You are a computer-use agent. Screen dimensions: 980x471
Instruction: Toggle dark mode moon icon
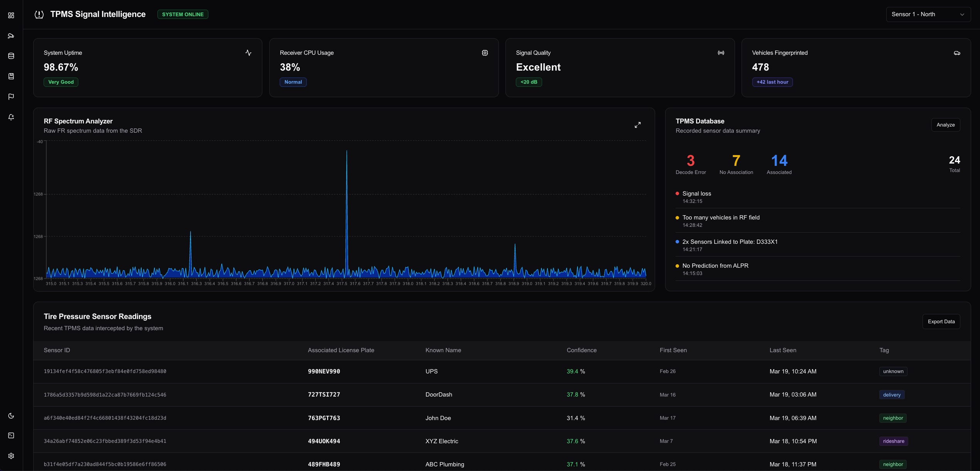click(x=11, y=416)
